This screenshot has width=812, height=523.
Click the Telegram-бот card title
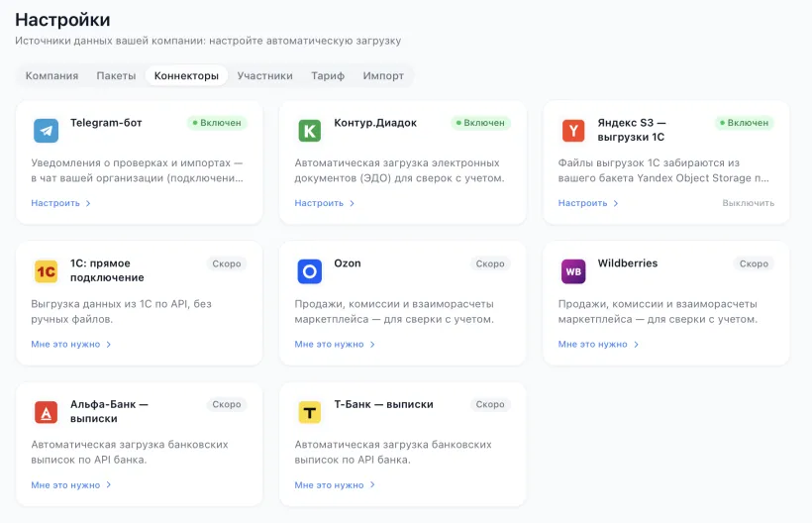[106, 123]
